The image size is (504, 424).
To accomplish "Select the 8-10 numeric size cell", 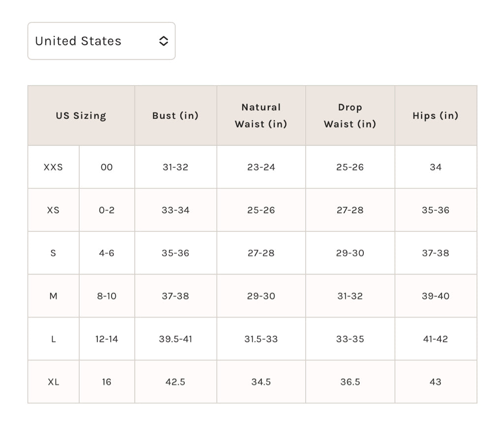I will (x=107, y=296).
